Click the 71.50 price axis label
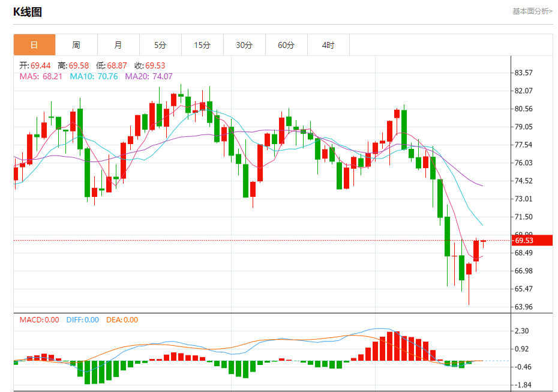This screenshot has height=392, width=558. (x=524, y=217)
